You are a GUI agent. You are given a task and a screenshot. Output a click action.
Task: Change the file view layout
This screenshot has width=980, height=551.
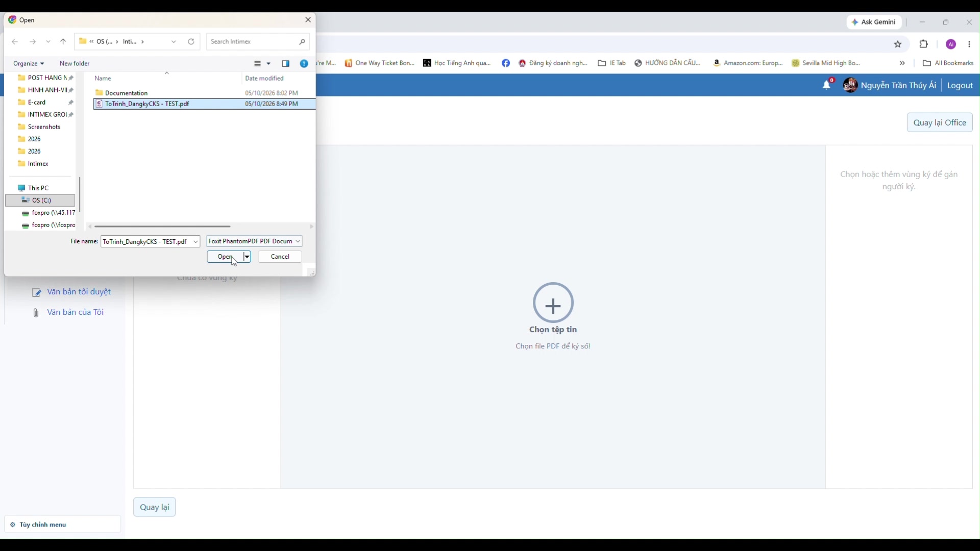coord(258,64)
